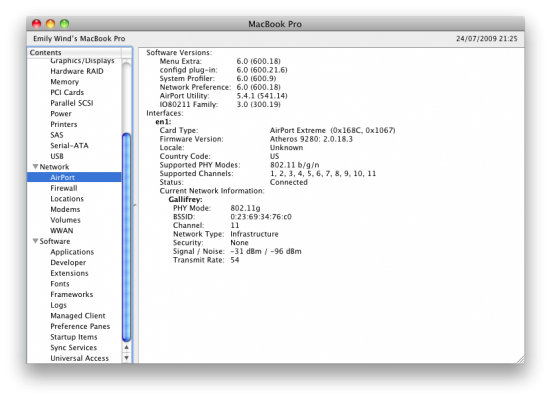The width and height of the screenshot is (551, 400).
Task: Collapse the Software category triangle
Action: 35,241
